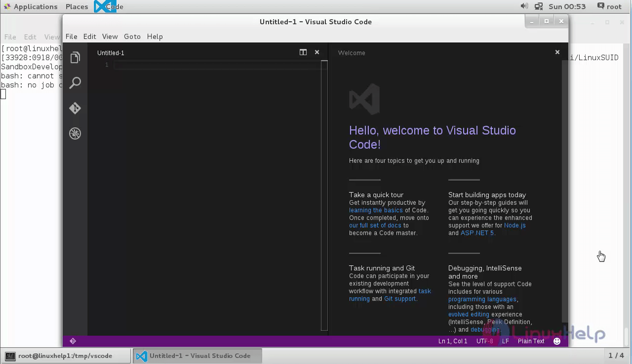Open the Help menu in VS Code

pos(155,36)
